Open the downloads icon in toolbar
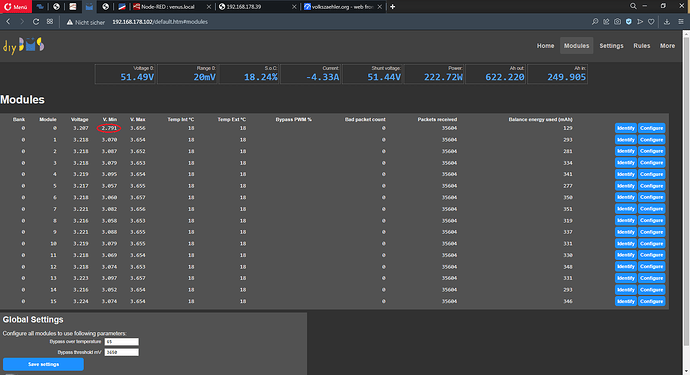Image resolution: width=690 pixels, height=375 pixels. pos(667,22)
